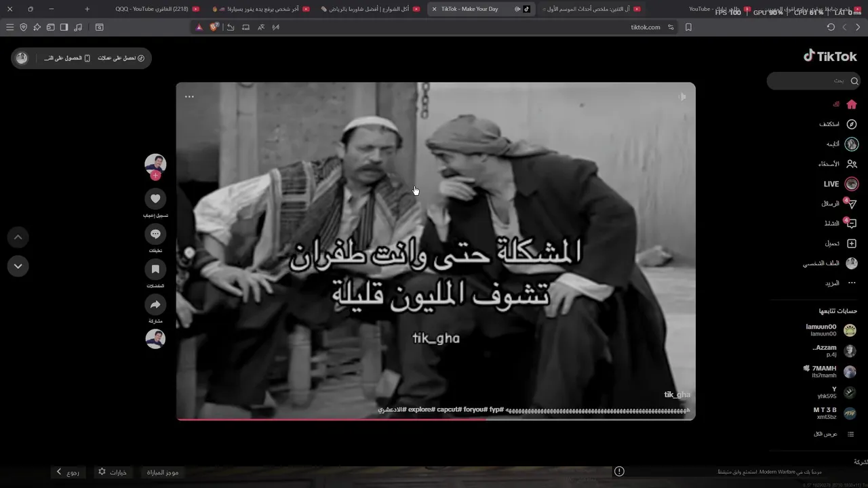Switch to the 'أكل الشوارع' YouTube tab
This screenshot has width=868, height=488.
click(370, 9)
